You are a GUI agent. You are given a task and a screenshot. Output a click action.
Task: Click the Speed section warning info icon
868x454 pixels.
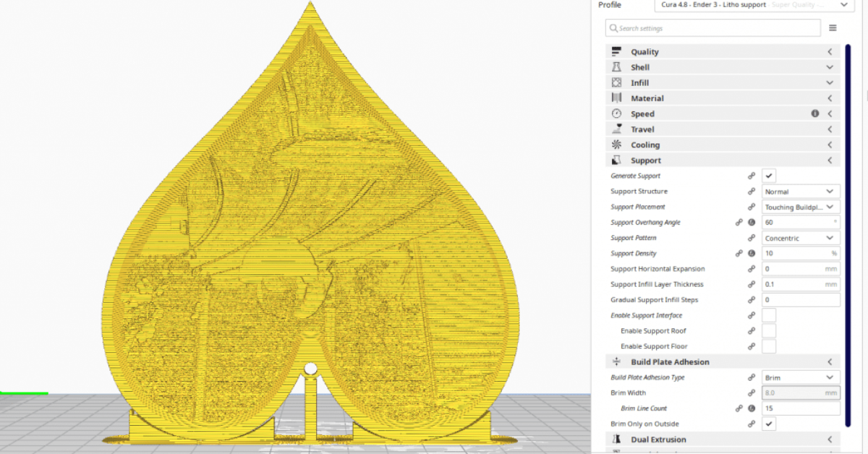814,113
